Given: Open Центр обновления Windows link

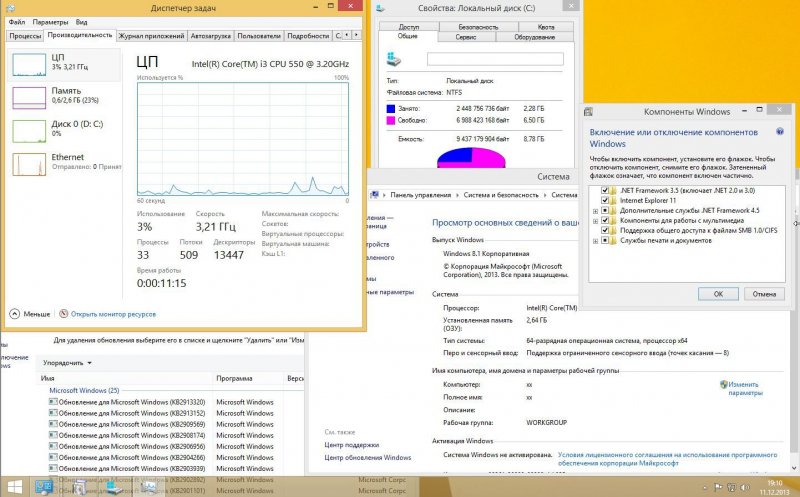Looking at the screenshot, I should [367, 458].
